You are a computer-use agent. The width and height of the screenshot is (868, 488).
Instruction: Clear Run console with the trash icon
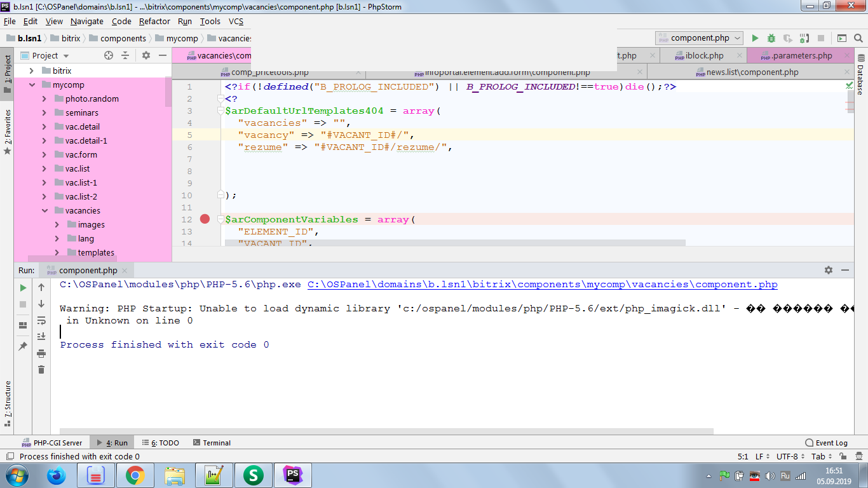pyautogui.click(x=41, y=370)
